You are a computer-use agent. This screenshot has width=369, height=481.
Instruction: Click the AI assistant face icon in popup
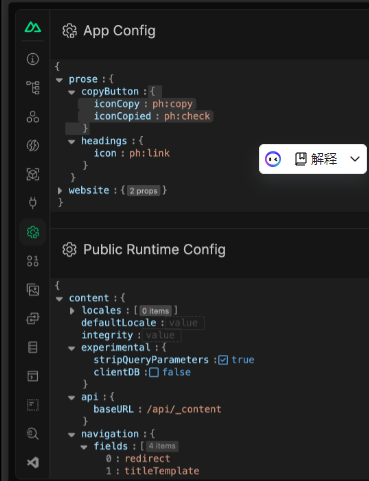coord(273,159)
